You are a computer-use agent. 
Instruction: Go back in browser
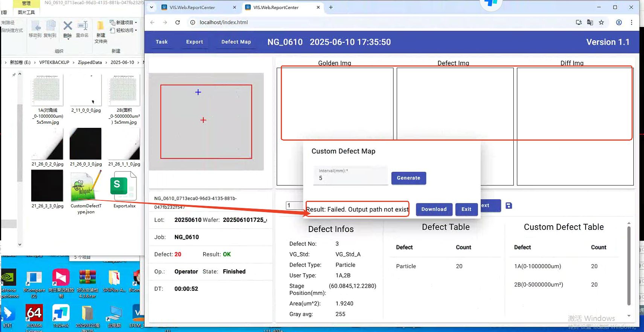click(152, 22)
